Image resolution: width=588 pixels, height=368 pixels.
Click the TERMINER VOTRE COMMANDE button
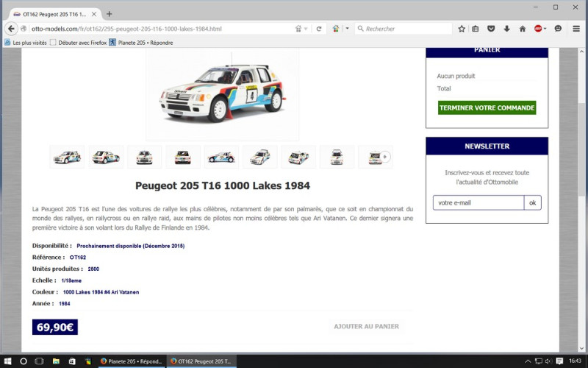coord(487,107)
